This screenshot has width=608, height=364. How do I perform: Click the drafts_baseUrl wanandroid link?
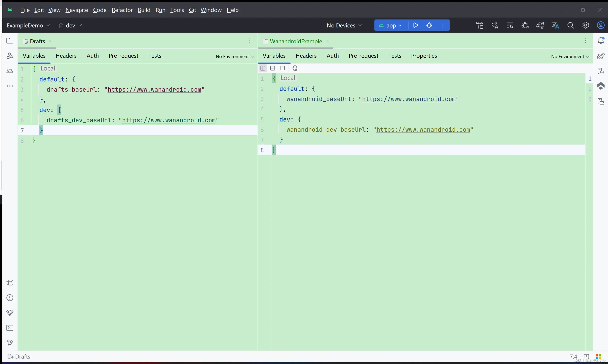click(154, 90)
